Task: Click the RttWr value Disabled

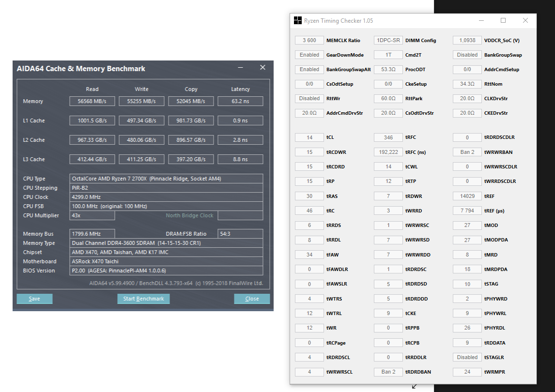Action: click(309, 98)
